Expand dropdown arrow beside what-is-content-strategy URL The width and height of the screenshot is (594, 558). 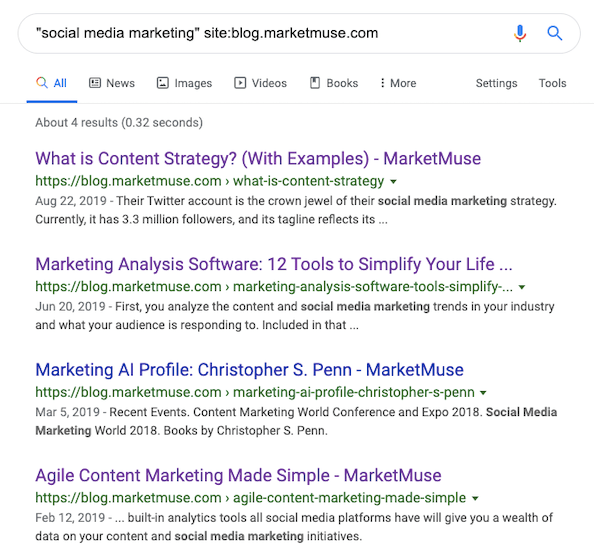coord(394,181)
